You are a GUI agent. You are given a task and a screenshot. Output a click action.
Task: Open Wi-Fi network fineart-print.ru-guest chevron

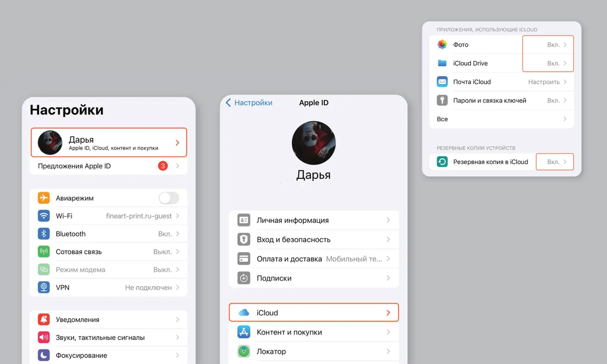pos(178,216)
